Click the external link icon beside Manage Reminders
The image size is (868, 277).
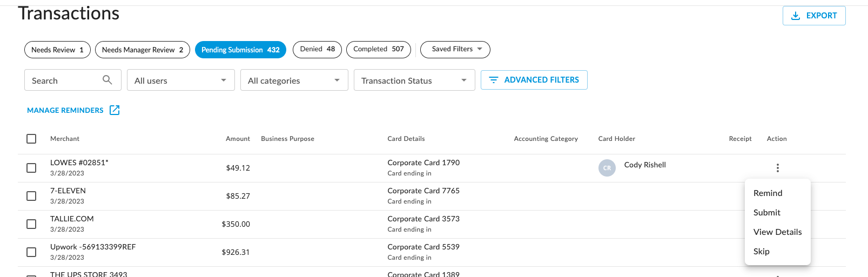point(115,110)
